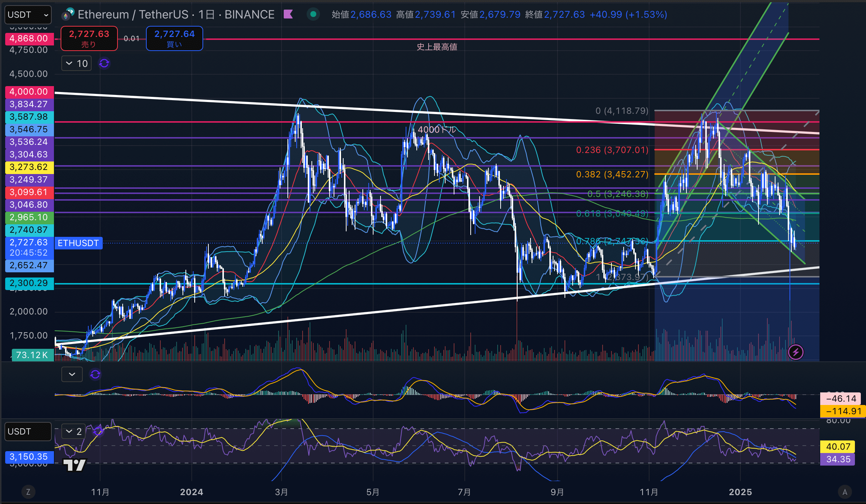Click the 3月 label on time axis
Image resolution: width=866 pixels, height=504 pixels.
coord(282,492)
